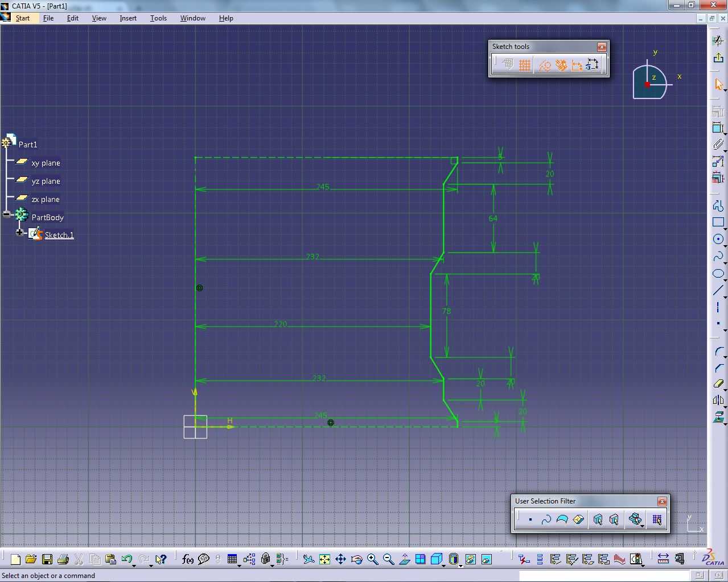Open the View menu
This screenshot has width=728, height=582.
pyautogui.click(x=99, y=18)
